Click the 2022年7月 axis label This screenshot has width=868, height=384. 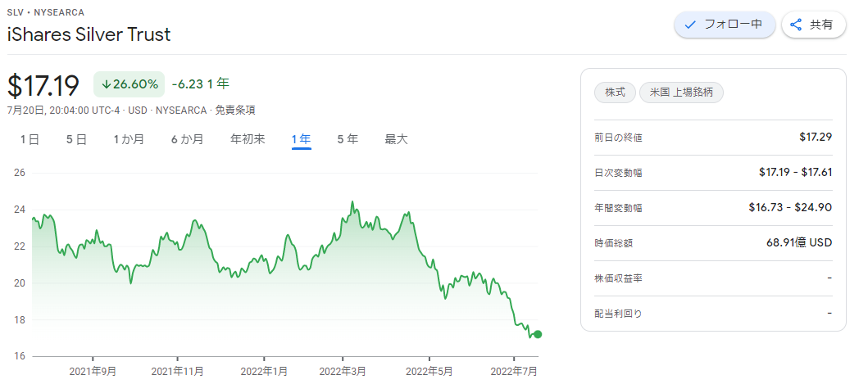point(514,372)
